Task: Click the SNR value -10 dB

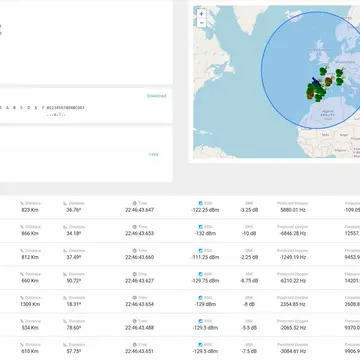Action: click(249, 234)
